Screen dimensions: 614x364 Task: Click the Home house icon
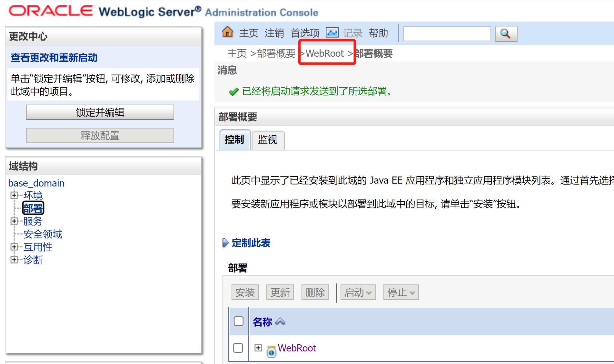tap(228, 32)
